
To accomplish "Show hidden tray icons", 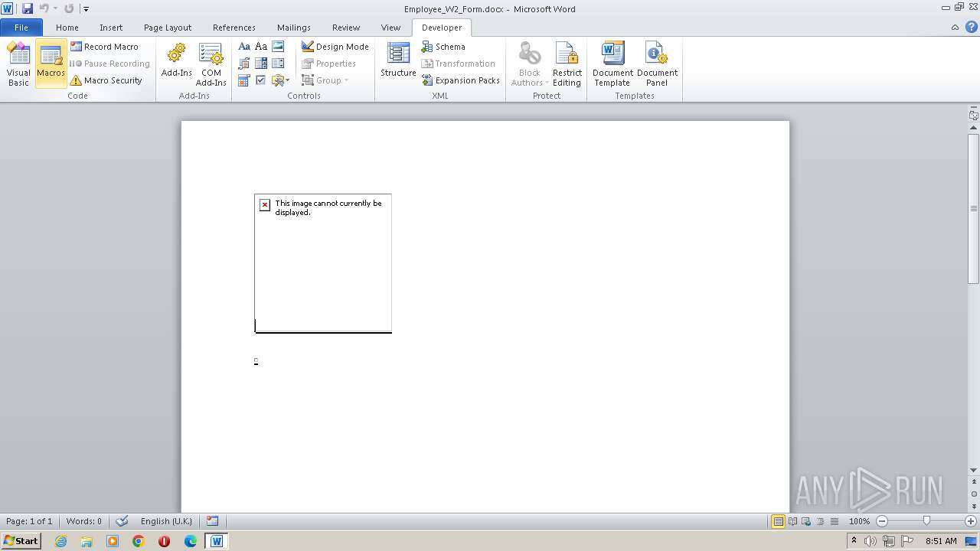I will 854,541.
